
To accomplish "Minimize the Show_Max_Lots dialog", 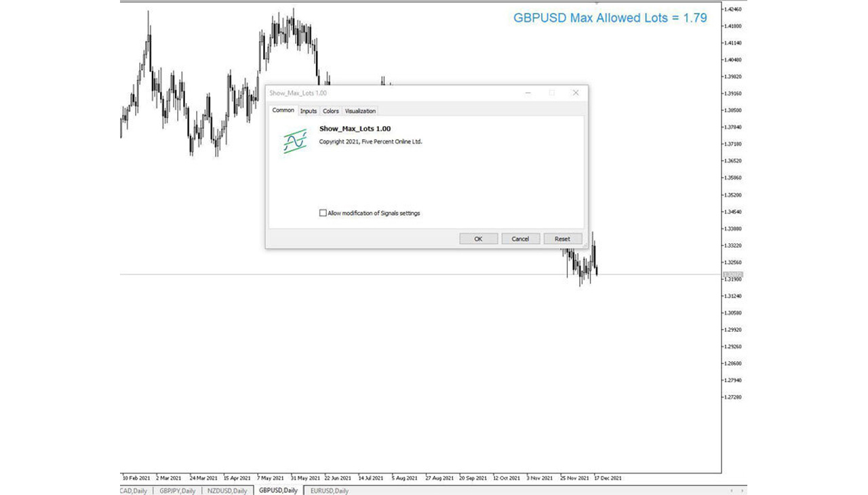I will 528,93.
